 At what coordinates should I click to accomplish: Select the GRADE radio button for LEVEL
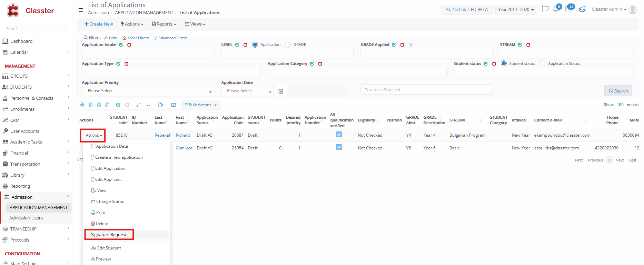[x=288, y=45]
